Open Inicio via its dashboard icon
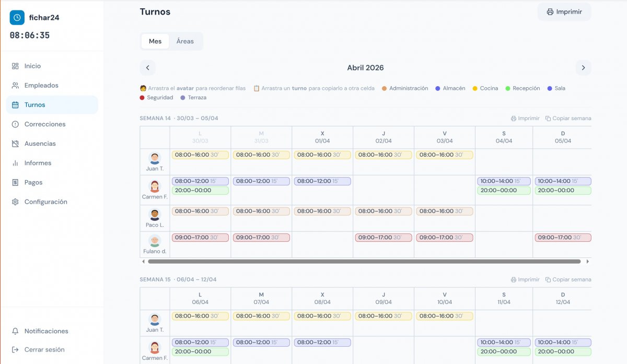The width and height of the screenshot is (627, 364). [15, 66]
